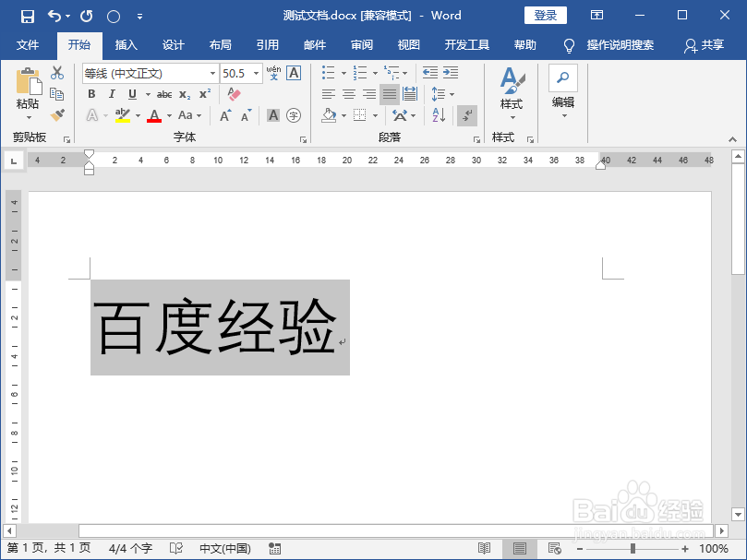Apply the red font color
747x560 pixels.
pos(154,115)
